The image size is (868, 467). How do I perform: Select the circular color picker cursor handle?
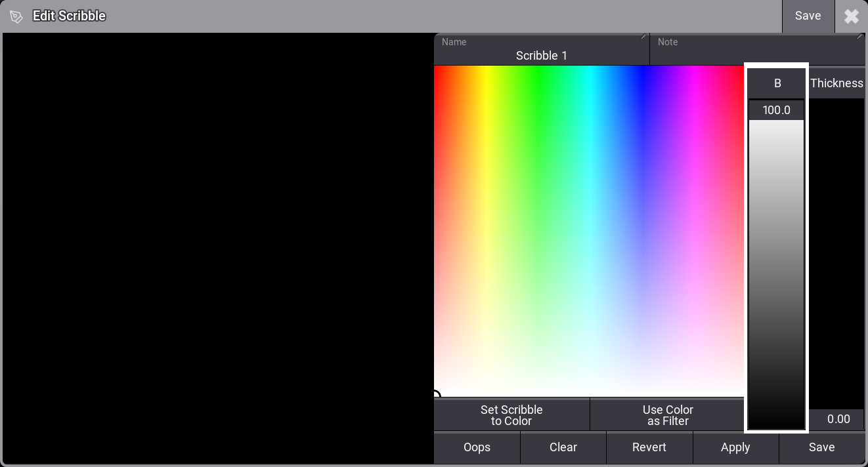(436, 395)
